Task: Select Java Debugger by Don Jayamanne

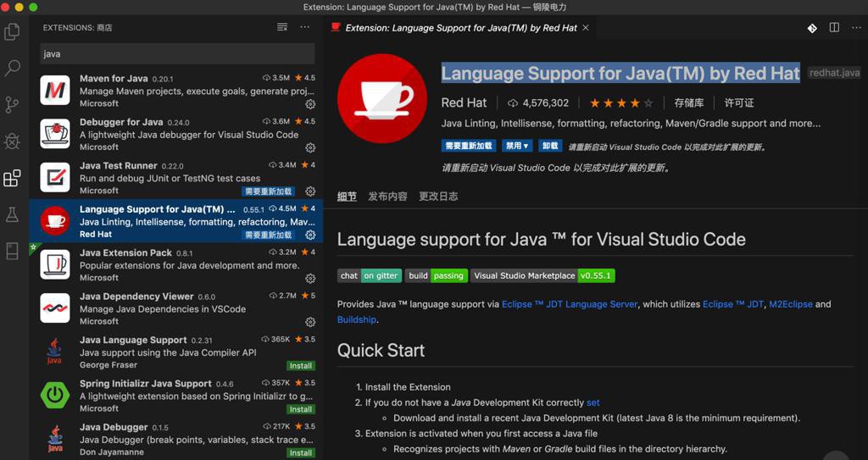Action: 176,439
